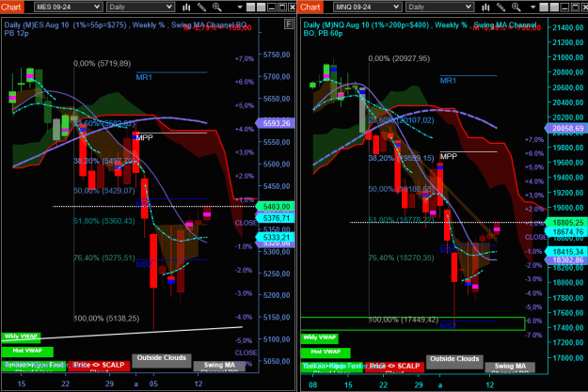Toggle Wkly VWAP on MNQ chart
Screen dimensions: 588x392
[x=320, y=338]
